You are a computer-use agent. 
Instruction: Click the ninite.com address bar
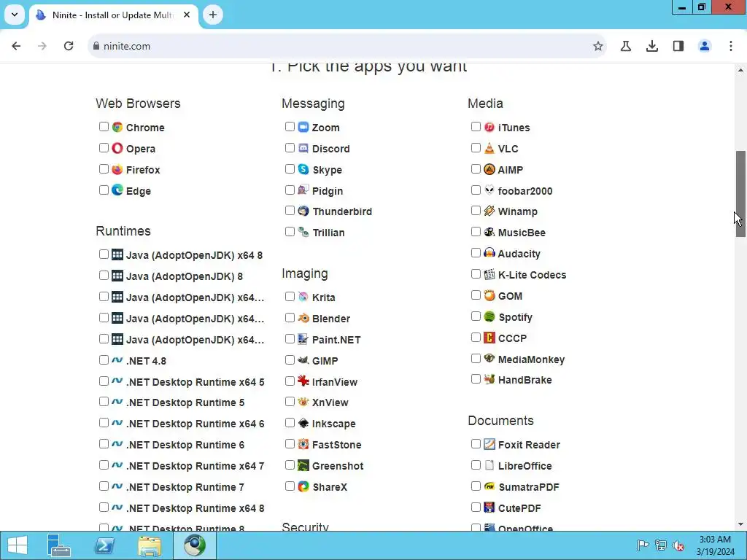[347, 46]
